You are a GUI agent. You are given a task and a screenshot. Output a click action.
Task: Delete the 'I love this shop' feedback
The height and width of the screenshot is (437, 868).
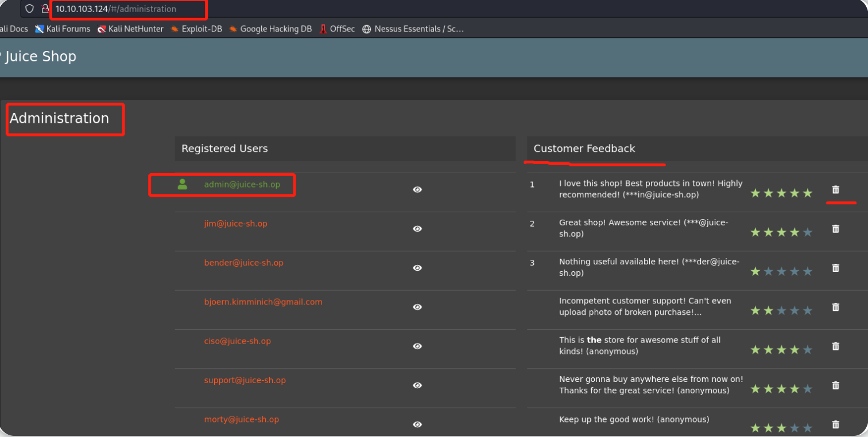coord(836,189)
